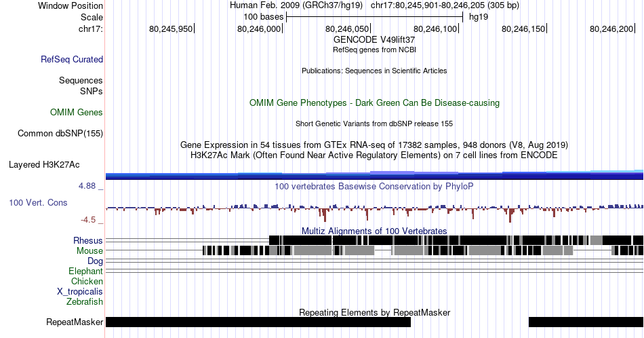The height and width of the screenshot is (338, 644).
Task: Click the 100 Vert. Cons track label
Action: tap(38, 202)
